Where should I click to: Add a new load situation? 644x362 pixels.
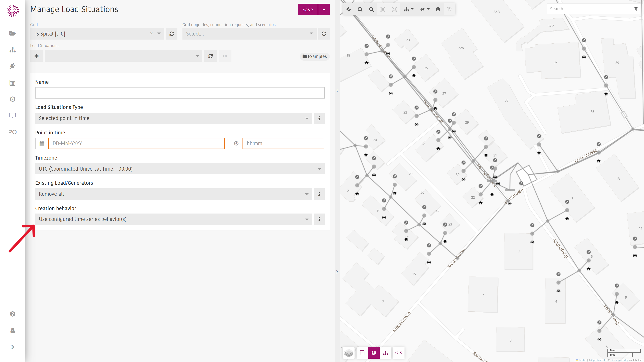point(37,56)
